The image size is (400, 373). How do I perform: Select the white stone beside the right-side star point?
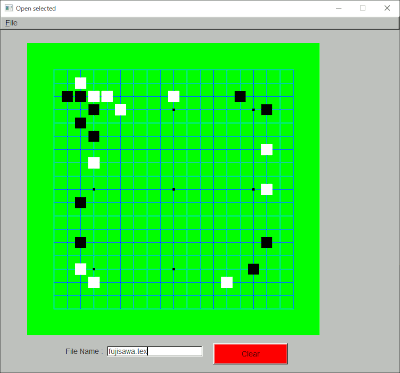click(x=267, y=189)
